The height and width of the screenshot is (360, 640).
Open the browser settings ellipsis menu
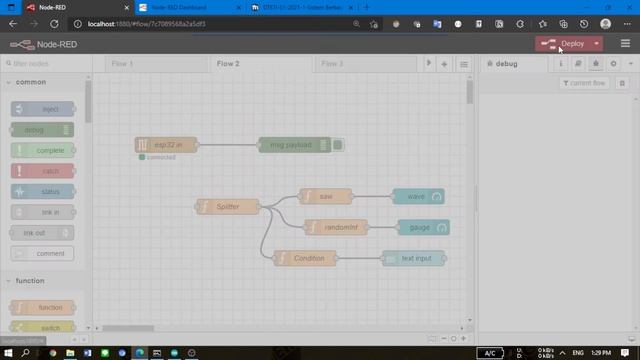(627, 24)
